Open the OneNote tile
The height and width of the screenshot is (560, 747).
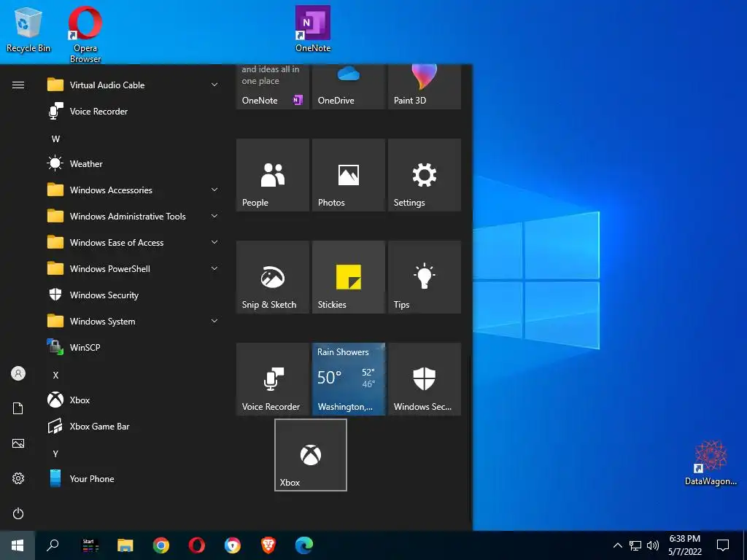click(x=273, y=87)
